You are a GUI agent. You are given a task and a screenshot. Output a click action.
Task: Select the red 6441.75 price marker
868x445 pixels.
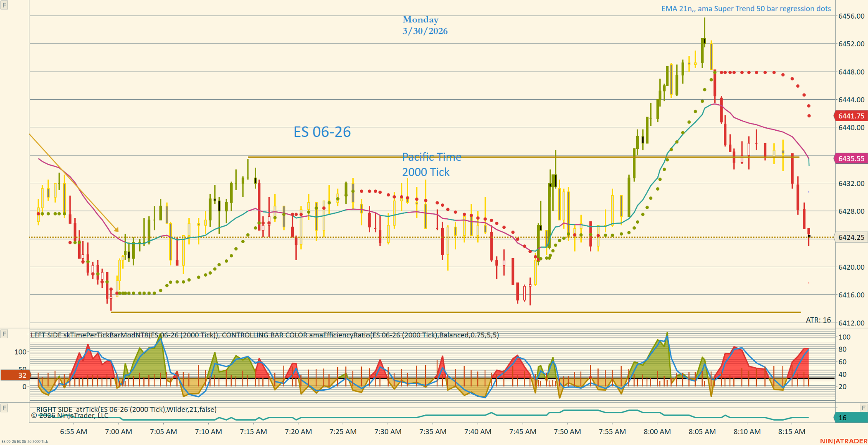tap(850, 116)
